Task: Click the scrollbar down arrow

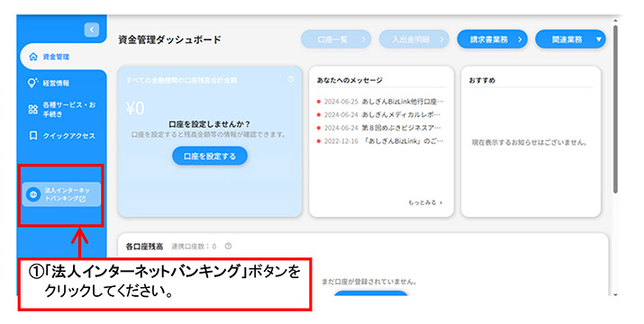Action: click(615, 295)
